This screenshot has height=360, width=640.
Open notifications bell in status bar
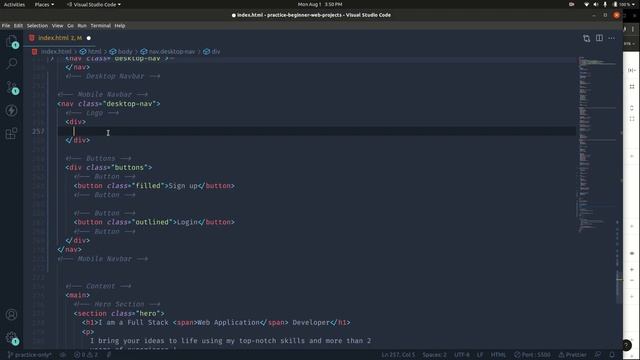coord(612,355)
